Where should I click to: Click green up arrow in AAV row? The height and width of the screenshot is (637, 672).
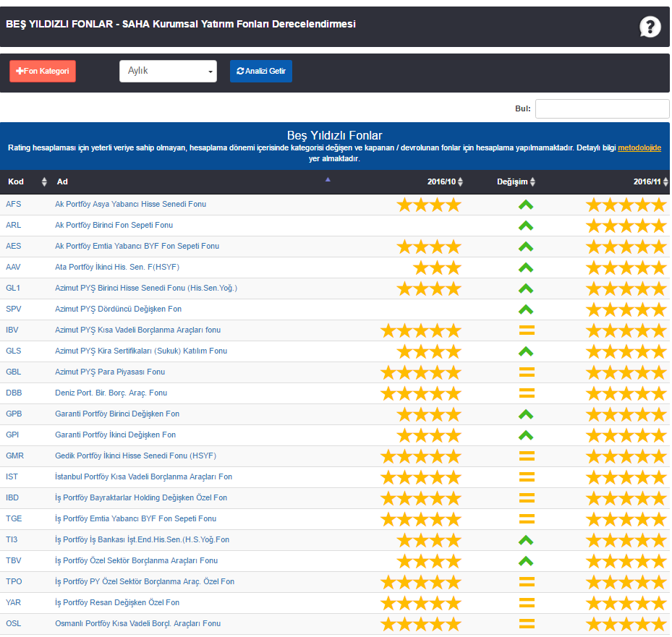[x=526, y=268]
